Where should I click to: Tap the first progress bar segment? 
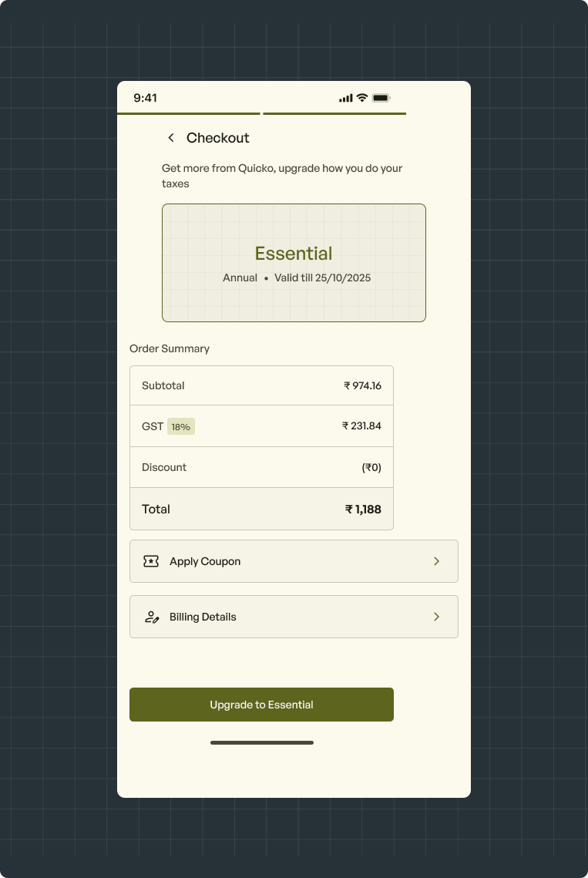pyautogui.click(x=189, y=113)
